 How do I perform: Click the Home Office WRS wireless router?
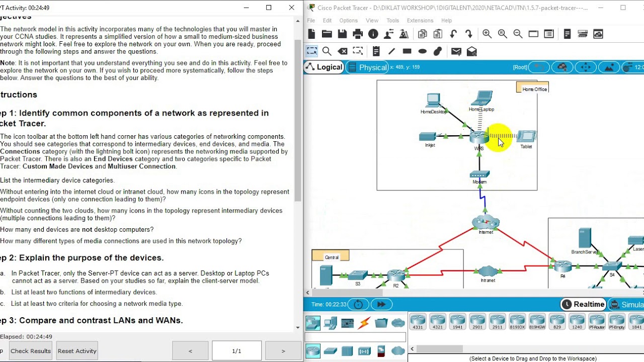point(479,137)
